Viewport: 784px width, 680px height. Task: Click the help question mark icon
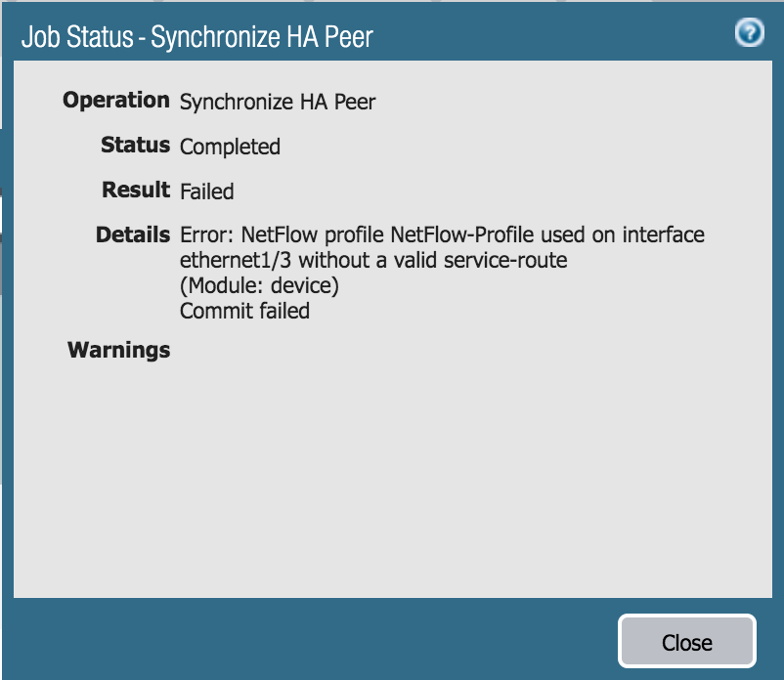tap(749, 34)
